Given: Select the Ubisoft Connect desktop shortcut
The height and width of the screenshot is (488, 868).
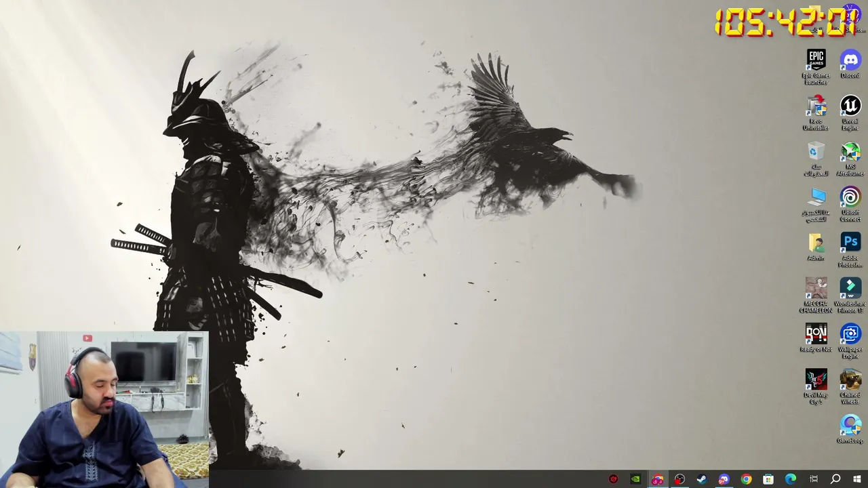Looking at the screenshot, I should pos(850,204).
